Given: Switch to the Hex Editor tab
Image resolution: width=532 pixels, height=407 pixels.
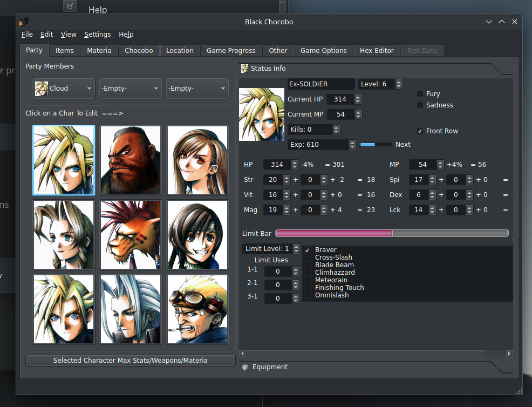Looking at the screenshot, I should coord(377,51).
